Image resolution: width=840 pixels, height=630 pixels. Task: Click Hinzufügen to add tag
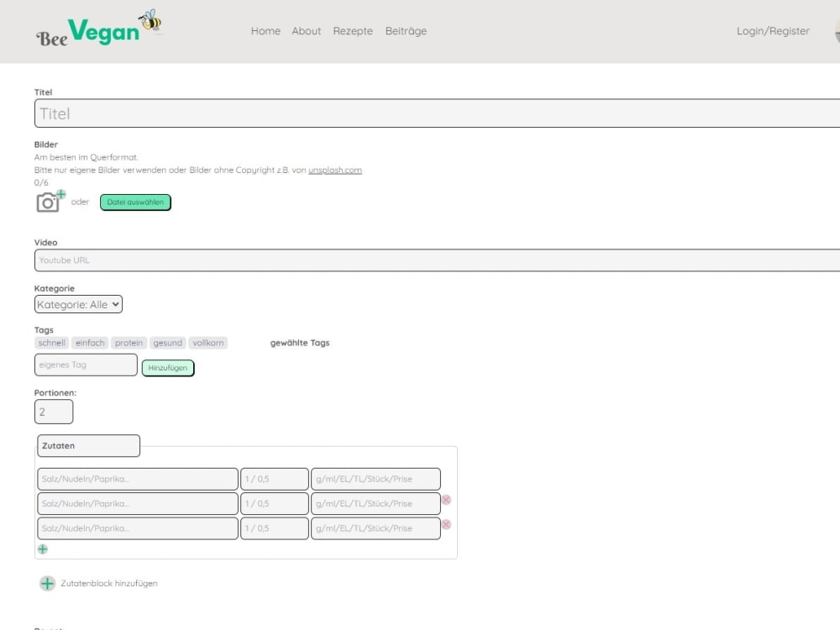click(168, 368)
